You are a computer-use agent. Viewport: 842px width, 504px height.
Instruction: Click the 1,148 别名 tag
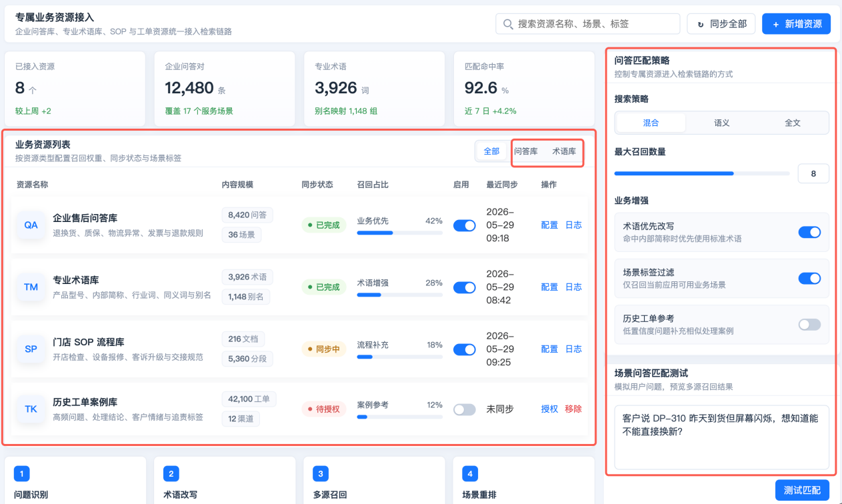click(x=246, y=297)
